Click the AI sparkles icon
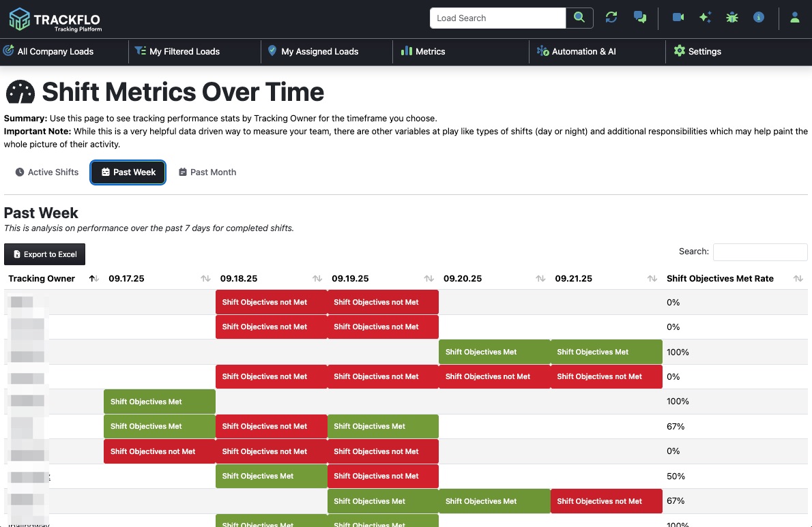The image size is (812, 527). [705, 18]
